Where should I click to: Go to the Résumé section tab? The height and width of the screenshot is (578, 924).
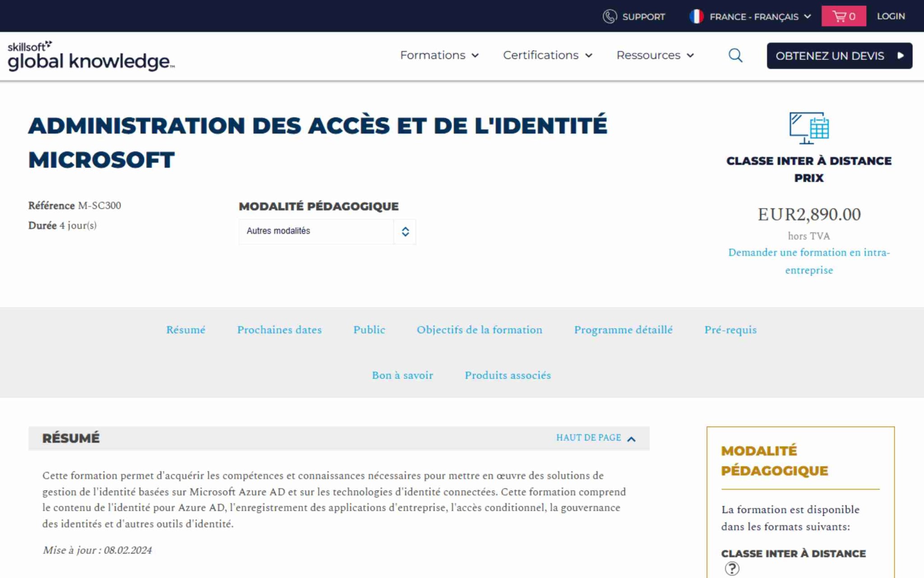tap(185, 330)
